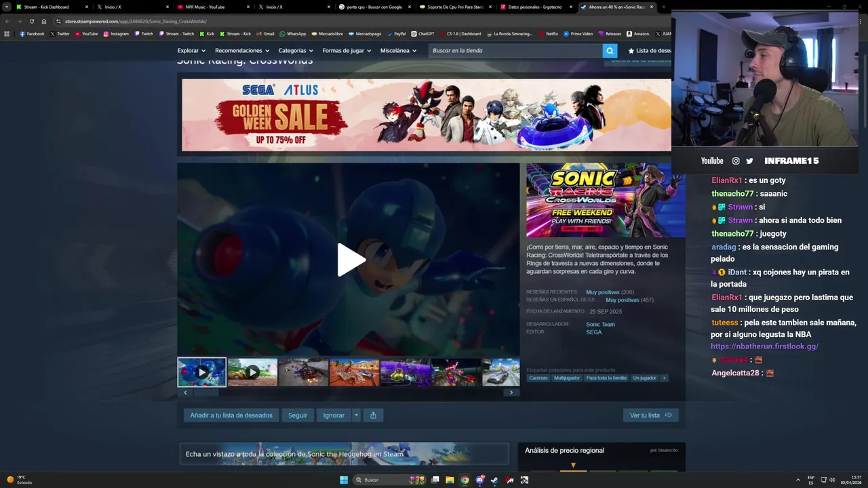Screen dimensions: 868x488
Task: Click the nbatherun.firstlook.gg chat link
Action: (764, 346)
